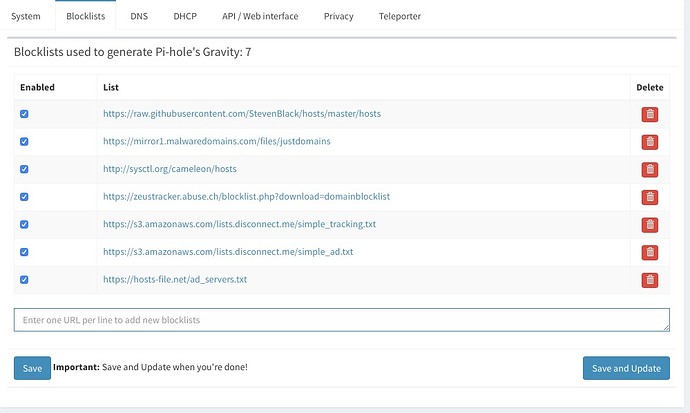
Task: Go to the System tab
Action: pyautogui.click(x=26, y=17)
